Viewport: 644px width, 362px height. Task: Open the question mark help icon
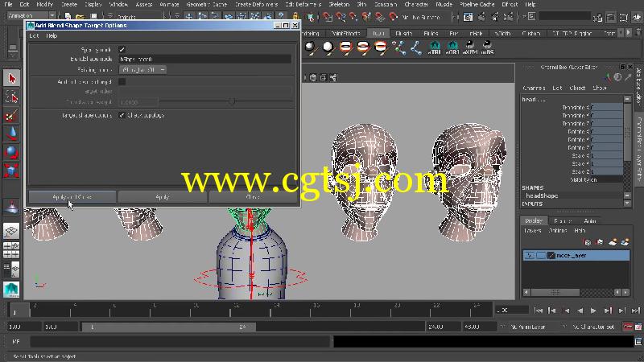[x=281, y=17]
